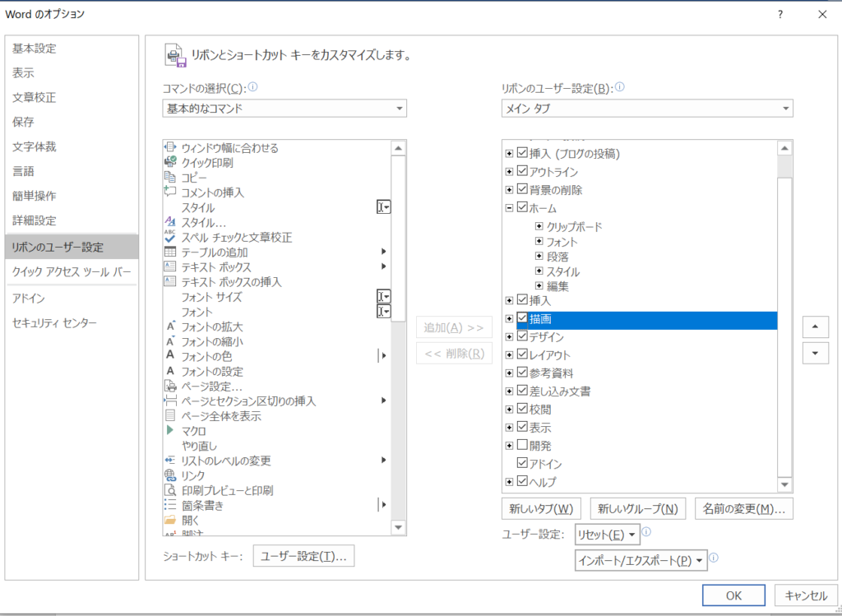Confirm with the OK button

tap(733, 595)
